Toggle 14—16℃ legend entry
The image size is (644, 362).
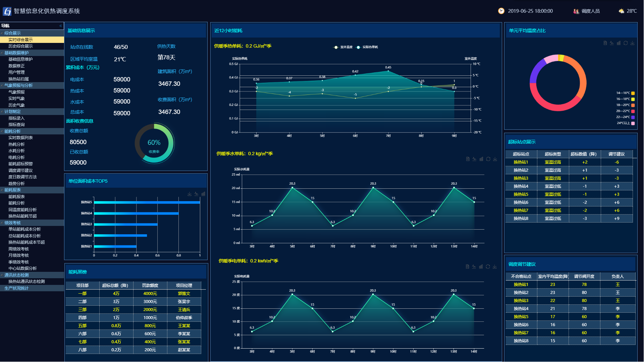pos(625,93)
